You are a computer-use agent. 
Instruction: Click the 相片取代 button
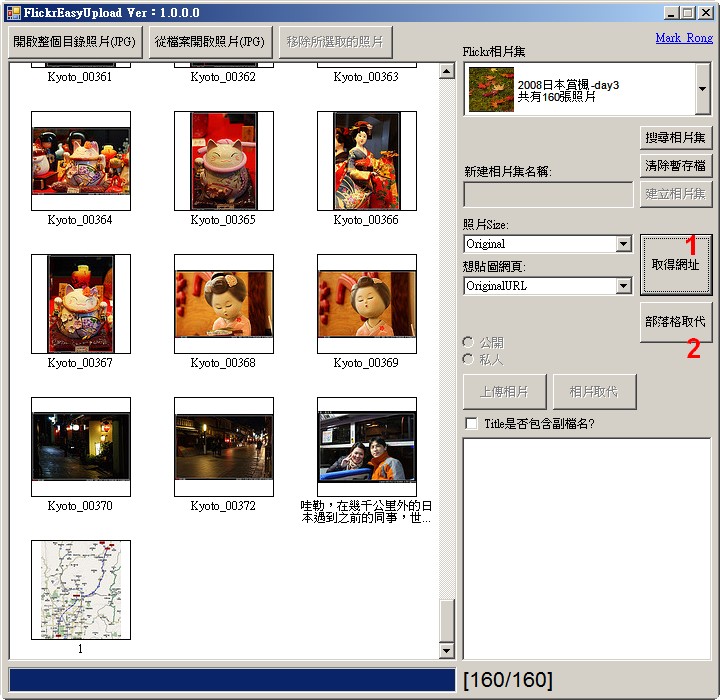coord(594,392)
